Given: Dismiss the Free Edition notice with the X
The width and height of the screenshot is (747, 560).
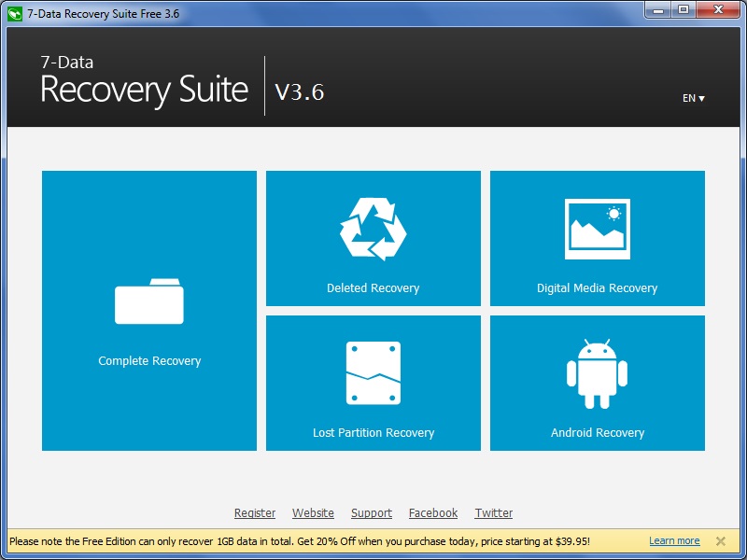Looking at the screenshot, I should [x=720, y=540].
